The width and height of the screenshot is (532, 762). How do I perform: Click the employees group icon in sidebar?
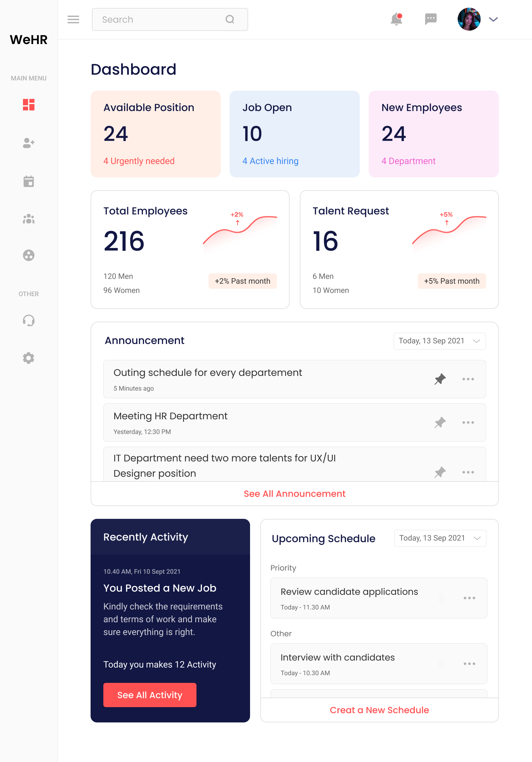pos(28,218)
